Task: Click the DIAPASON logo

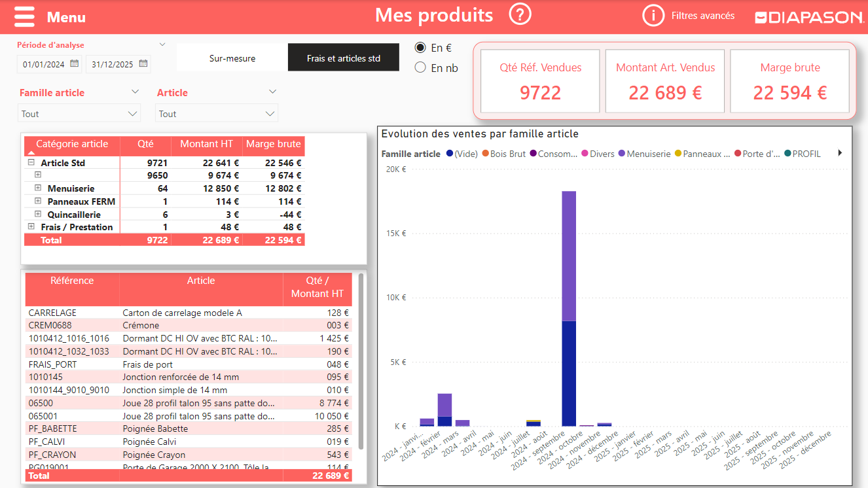Action: click(809, 18)
